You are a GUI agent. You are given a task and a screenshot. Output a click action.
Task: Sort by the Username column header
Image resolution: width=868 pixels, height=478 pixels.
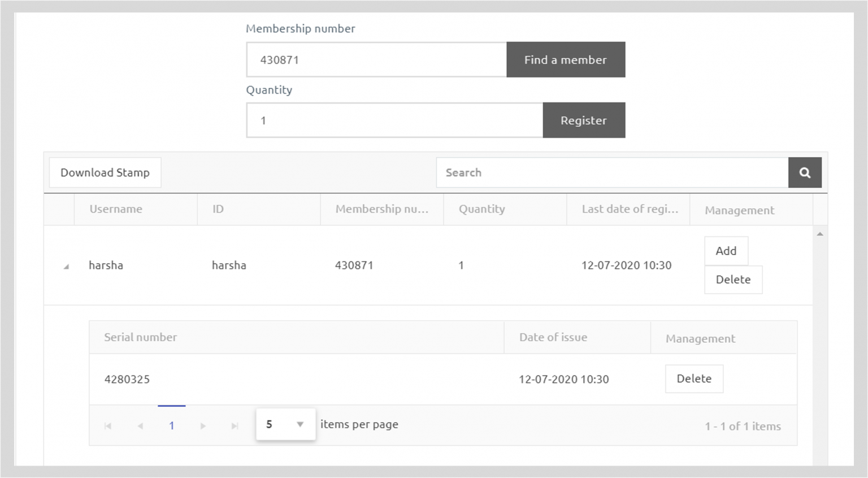[x=115, y=209]
